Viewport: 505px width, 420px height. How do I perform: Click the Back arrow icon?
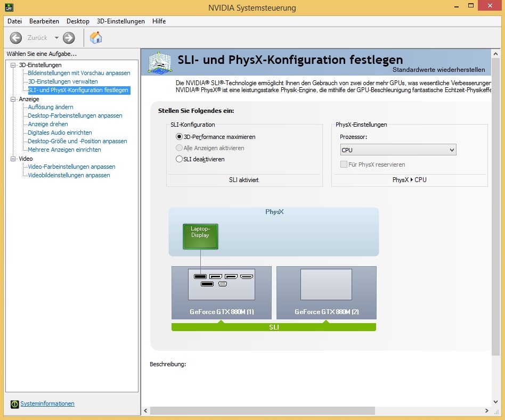click(15, 38)
